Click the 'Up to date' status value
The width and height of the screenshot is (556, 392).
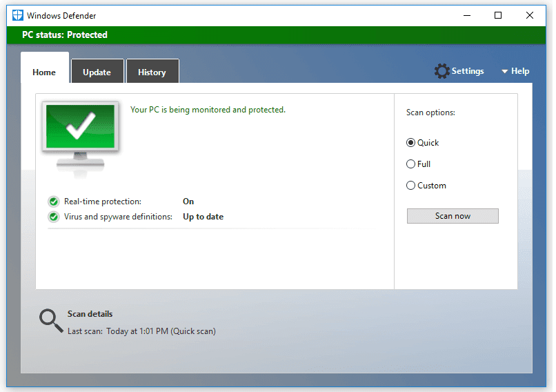pos(203,217)
